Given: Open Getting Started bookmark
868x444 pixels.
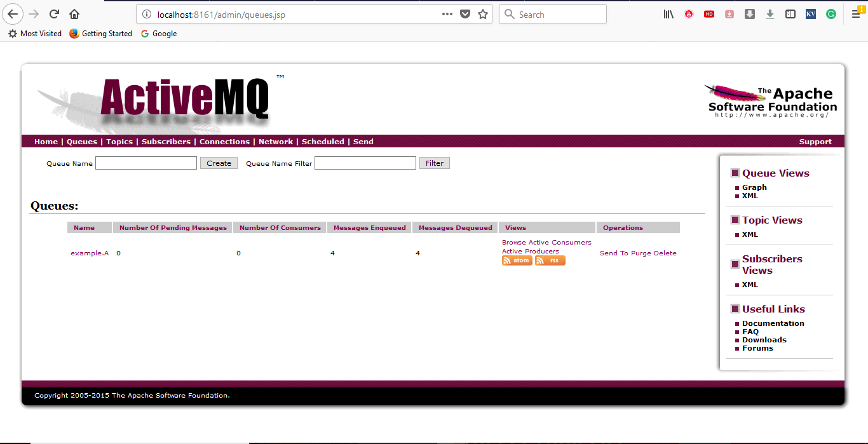Looking at the screenshot, I should click(101, 34).
